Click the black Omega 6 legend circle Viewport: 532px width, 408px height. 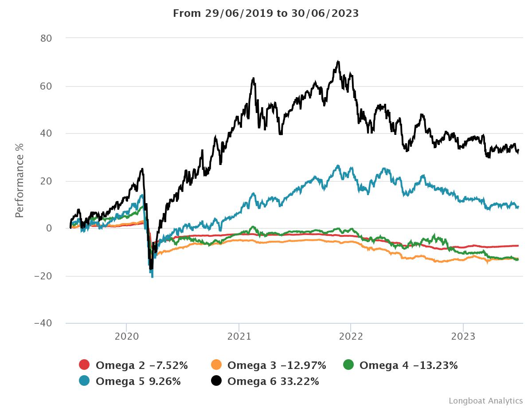coord(216,381)
